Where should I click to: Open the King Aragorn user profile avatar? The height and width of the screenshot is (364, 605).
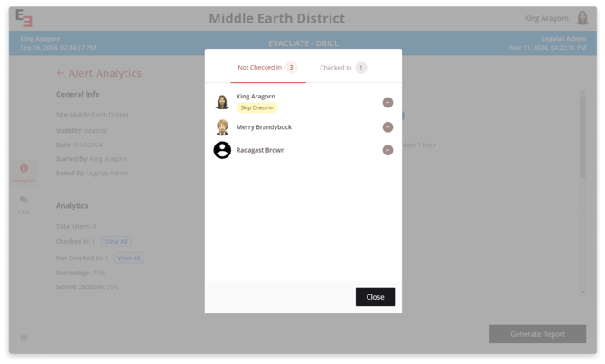[582, 18]
